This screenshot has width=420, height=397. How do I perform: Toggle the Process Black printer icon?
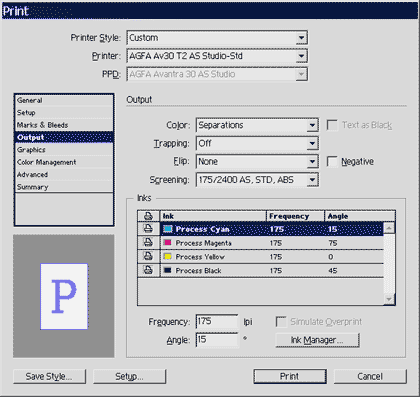148,270
